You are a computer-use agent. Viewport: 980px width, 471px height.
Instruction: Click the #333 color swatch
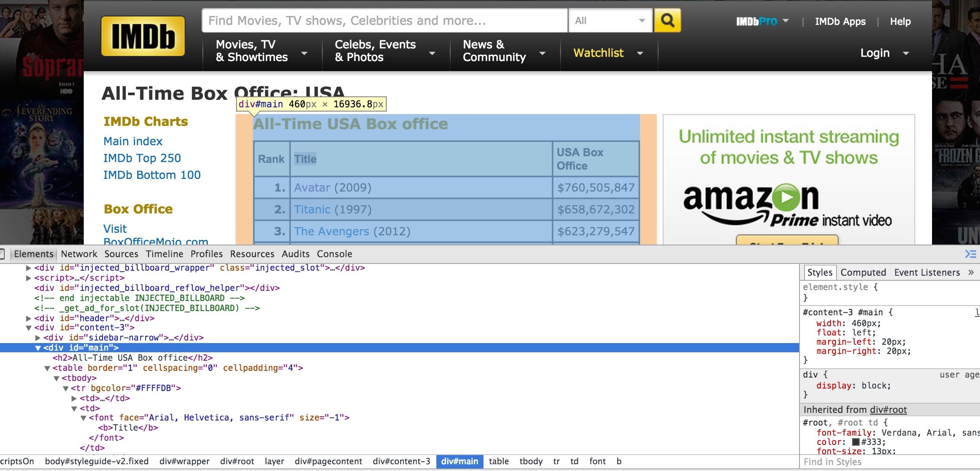(x=855, y=442)
